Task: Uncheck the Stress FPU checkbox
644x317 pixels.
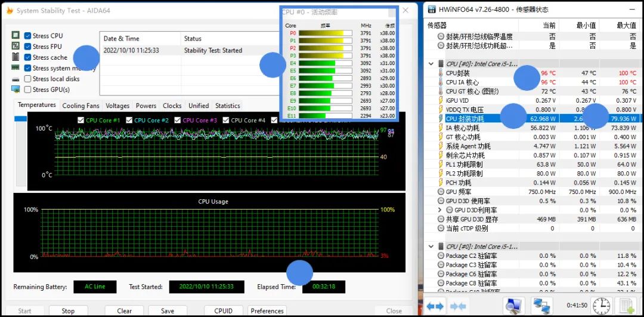Action: coord(27,47)
